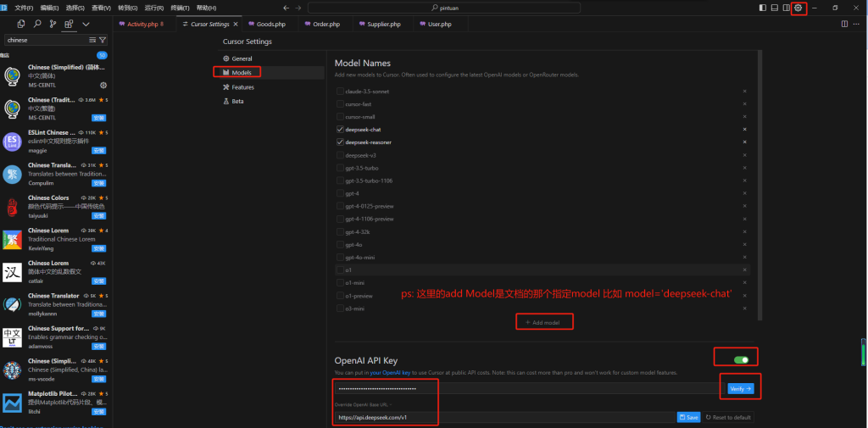
Task: Enable gpt-3.5-turbo model checkbox
Action: pyautogui.click(x=340, y=168)
